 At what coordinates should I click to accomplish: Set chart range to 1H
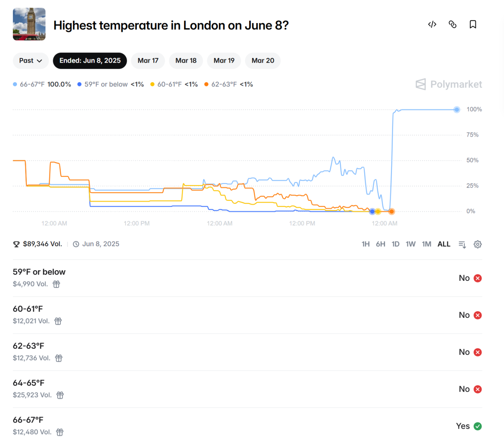tap(365, 244)
